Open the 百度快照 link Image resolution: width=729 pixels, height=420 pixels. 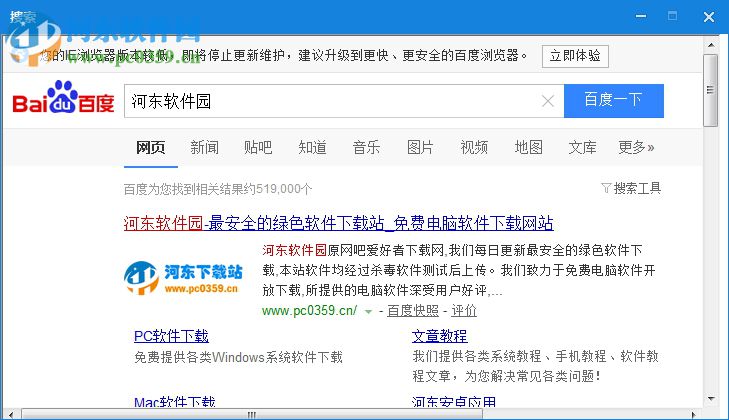click(x=413, y=311)
